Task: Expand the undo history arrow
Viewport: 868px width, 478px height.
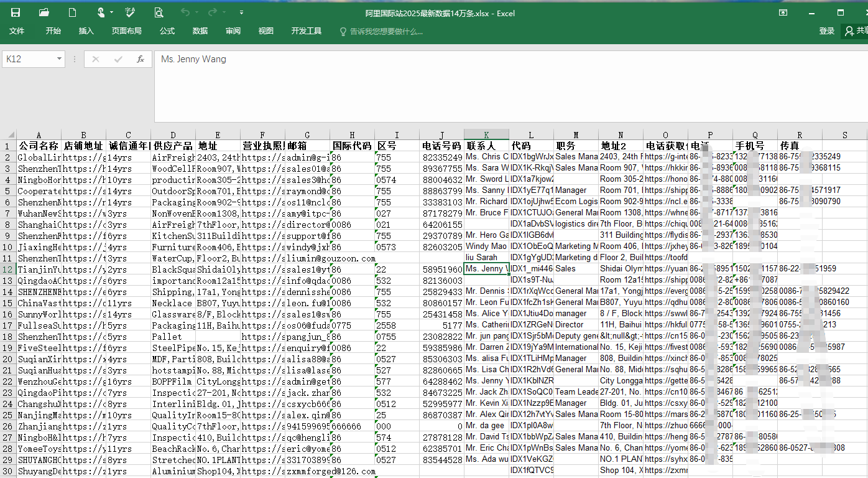Action: [x=196, y=12]
